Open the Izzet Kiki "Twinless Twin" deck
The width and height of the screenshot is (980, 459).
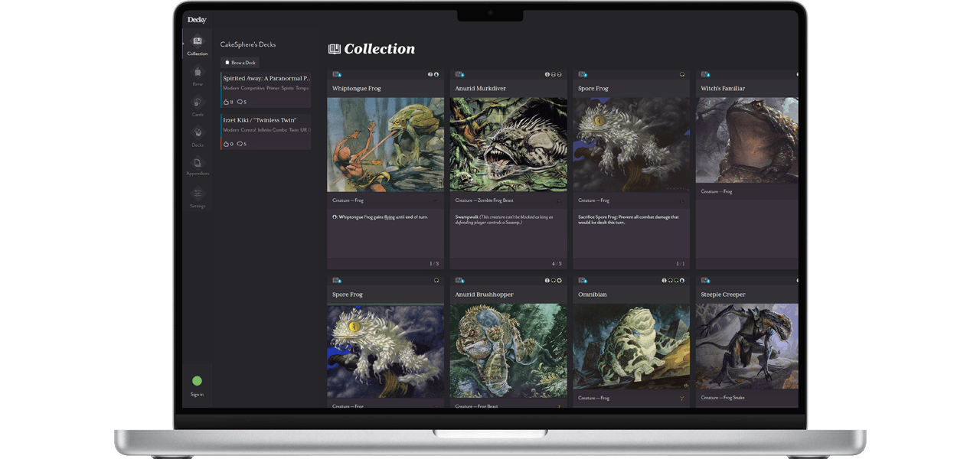255,120
